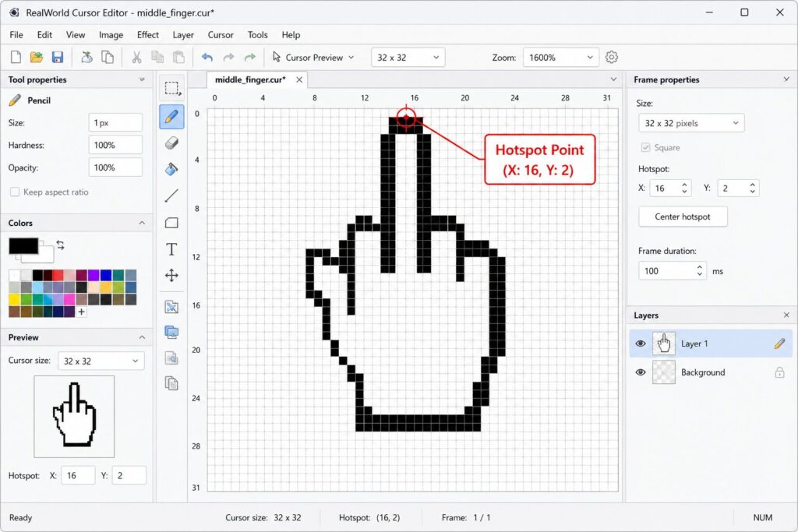
Task: Click the lock icon on Background layer
Action: 779,372
